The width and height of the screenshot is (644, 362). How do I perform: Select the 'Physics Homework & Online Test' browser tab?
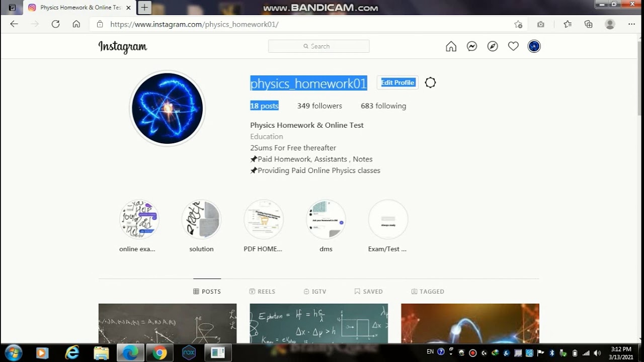click(79, 8)
